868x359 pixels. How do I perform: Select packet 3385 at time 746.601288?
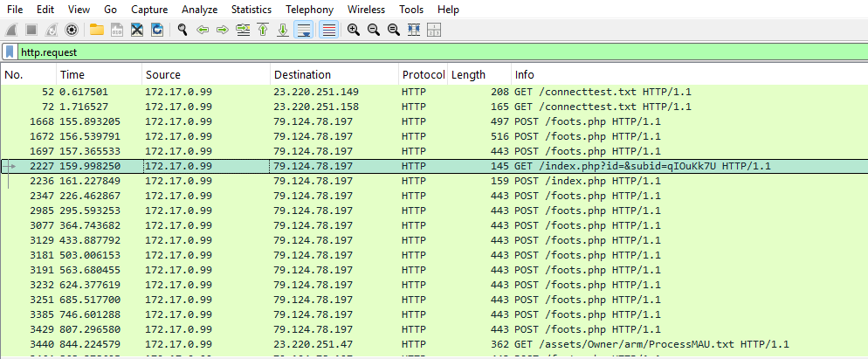[x=434, y=314]
